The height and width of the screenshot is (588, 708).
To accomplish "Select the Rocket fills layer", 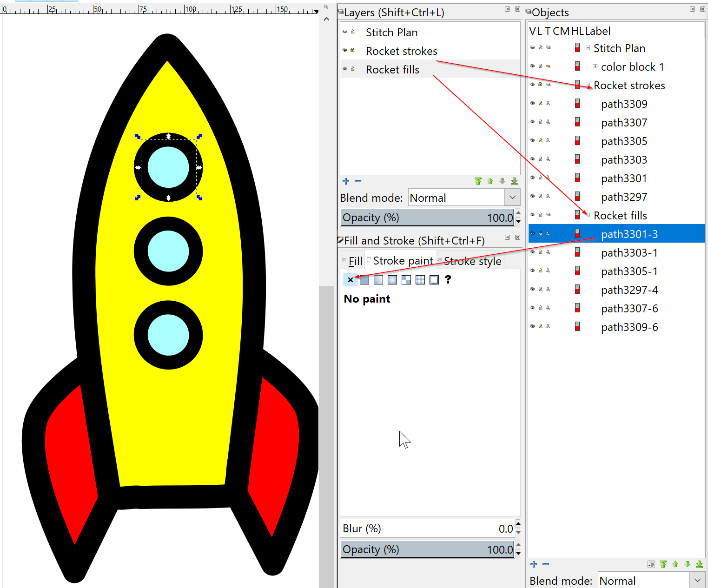I will 392,70.
